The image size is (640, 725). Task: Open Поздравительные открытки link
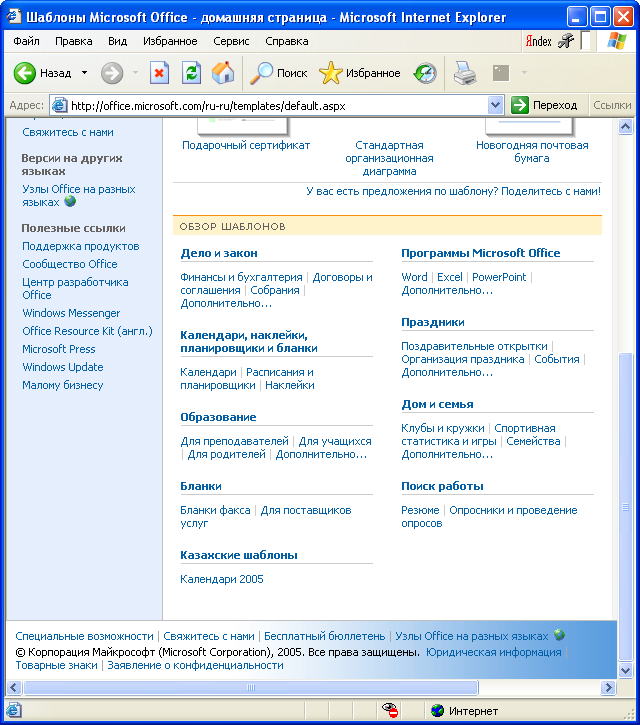pyautogui.click(x=474, y=346)
